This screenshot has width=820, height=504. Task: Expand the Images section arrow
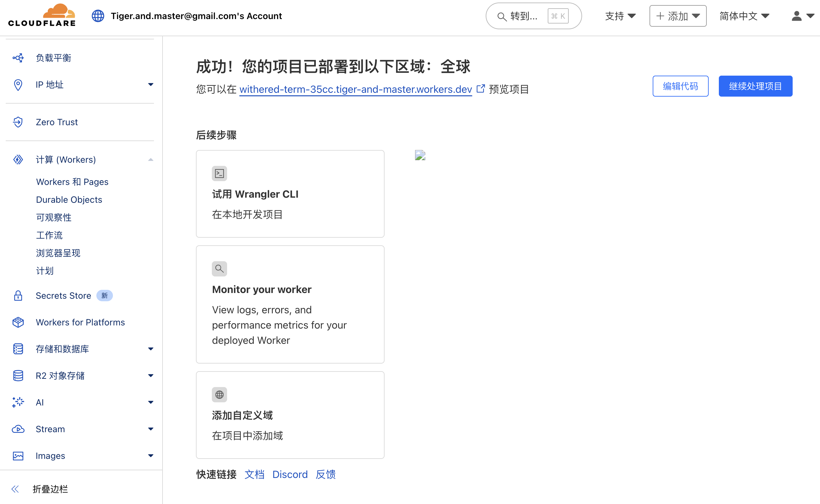coord(151,456)
